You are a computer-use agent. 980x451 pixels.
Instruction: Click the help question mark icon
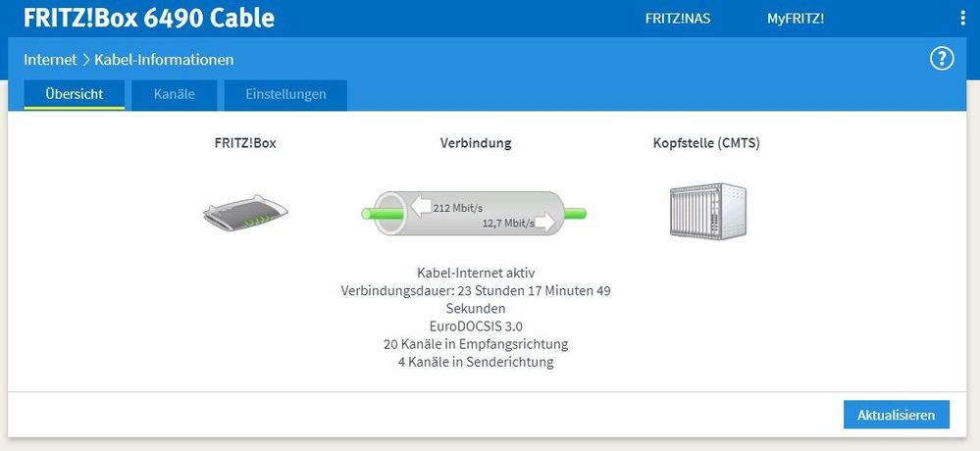tap(942, 59)
